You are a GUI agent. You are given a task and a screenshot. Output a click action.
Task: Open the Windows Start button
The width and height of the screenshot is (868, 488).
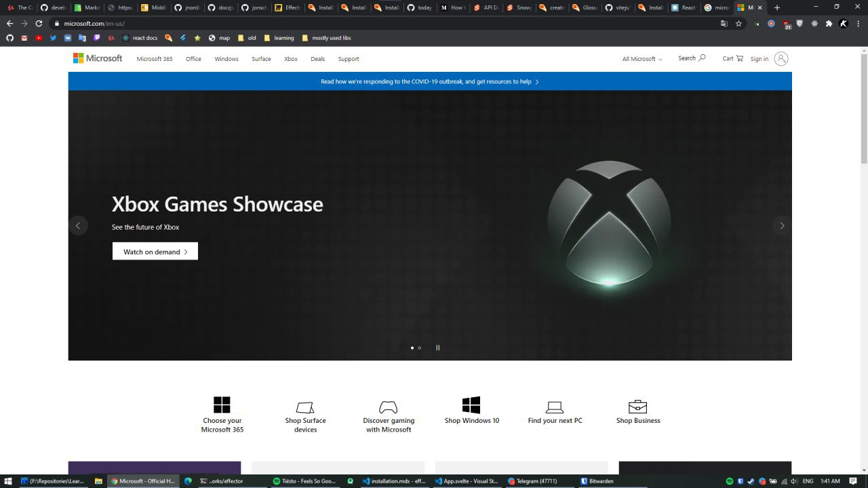8,481
